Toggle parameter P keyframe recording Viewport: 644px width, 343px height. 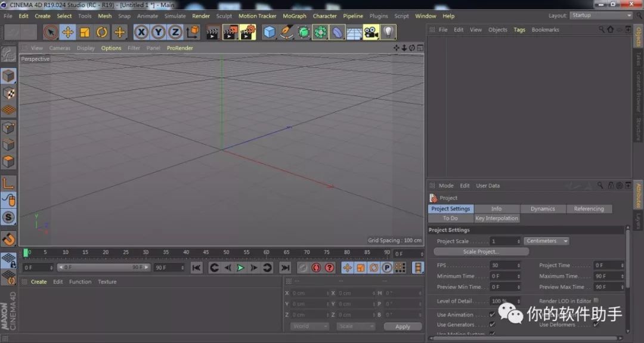coord(387,268)
